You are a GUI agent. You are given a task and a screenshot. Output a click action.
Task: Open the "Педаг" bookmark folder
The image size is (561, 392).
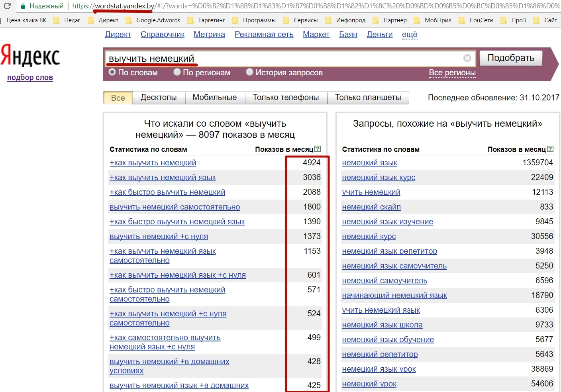[67, 20]
